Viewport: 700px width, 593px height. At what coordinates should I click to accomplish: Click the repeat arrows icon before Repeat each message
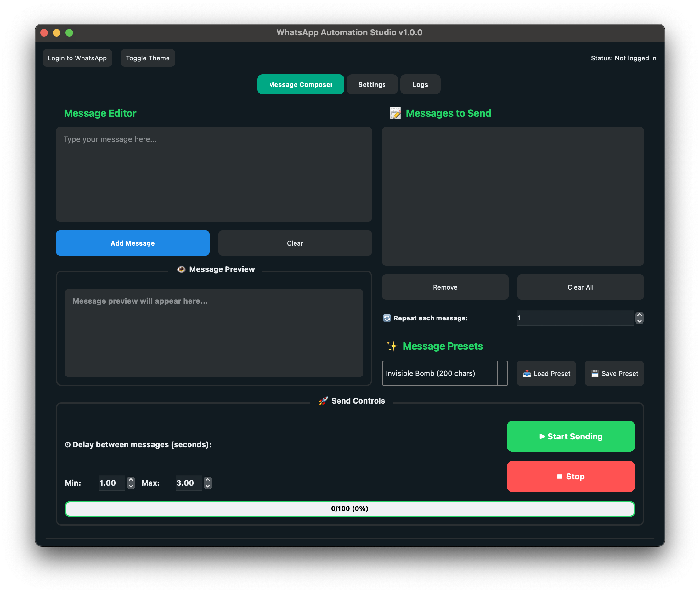[387, 318]
